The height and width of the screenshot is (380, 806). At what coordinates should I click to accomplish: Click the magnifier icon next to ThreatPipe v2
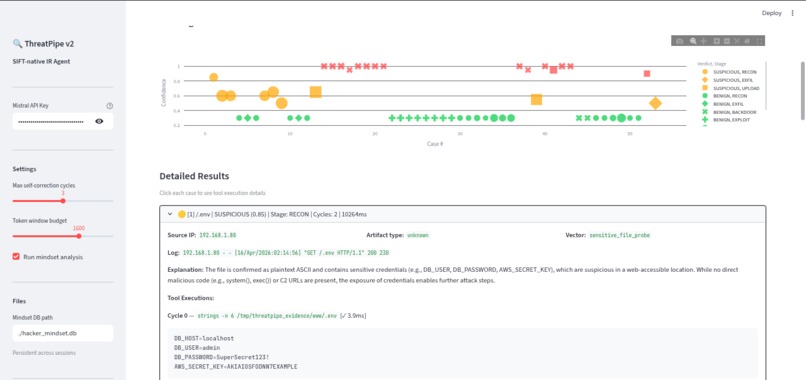tap(17, 44)
